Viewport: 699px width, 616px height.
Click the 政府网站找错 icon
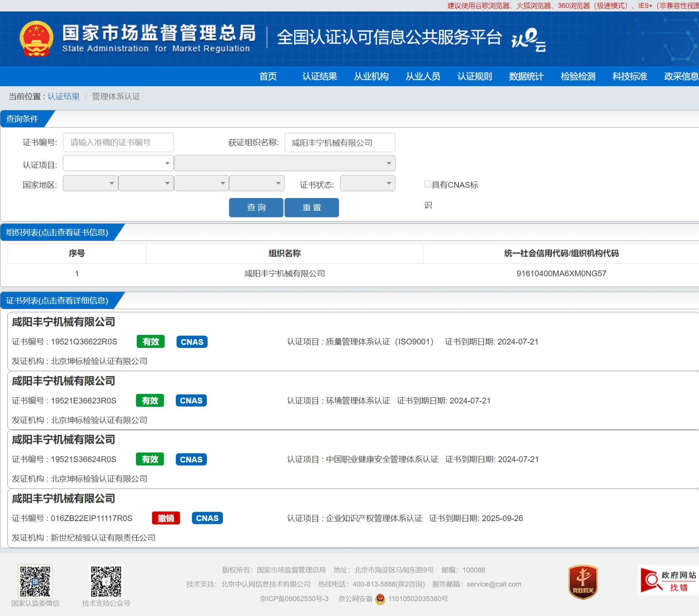point(667,581)
